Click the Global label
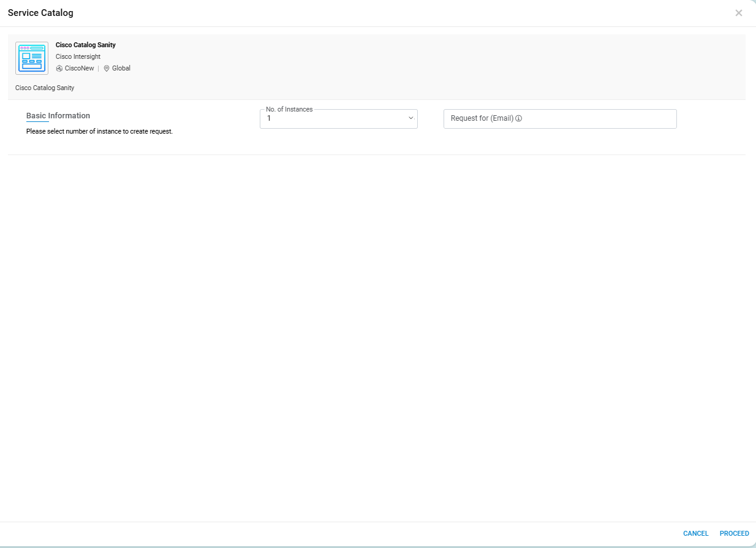 pos(121,69)
